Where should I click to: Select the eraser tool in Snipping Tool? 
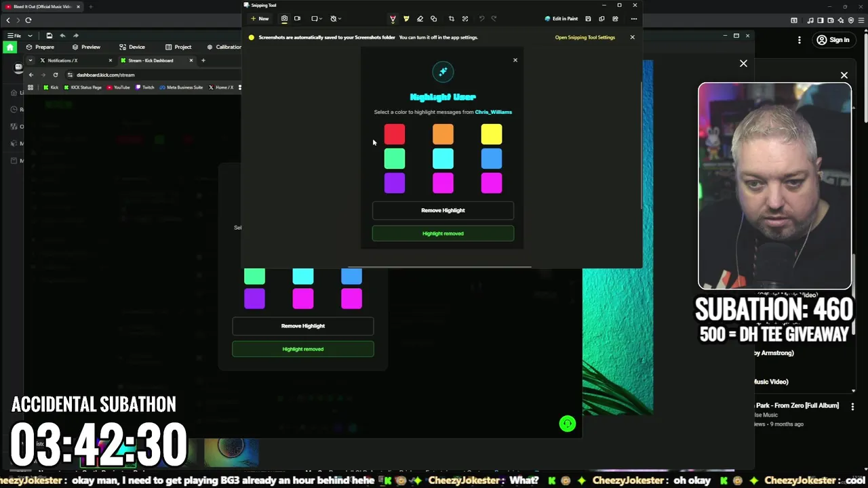pyautogui.click(x=420, y=18)
